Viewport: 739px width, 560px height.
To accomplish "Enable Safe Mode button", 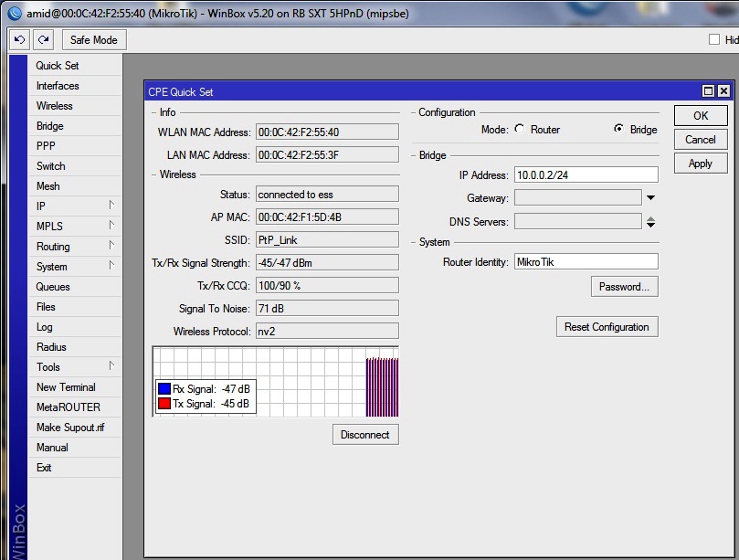I will pyautogui.click(x=94, y=40).
